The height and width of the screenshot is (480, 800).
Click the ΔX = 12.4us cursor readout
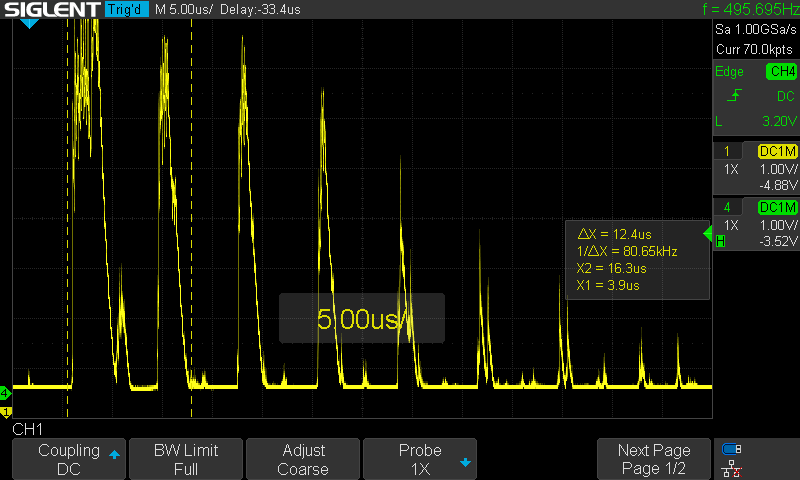614,235
